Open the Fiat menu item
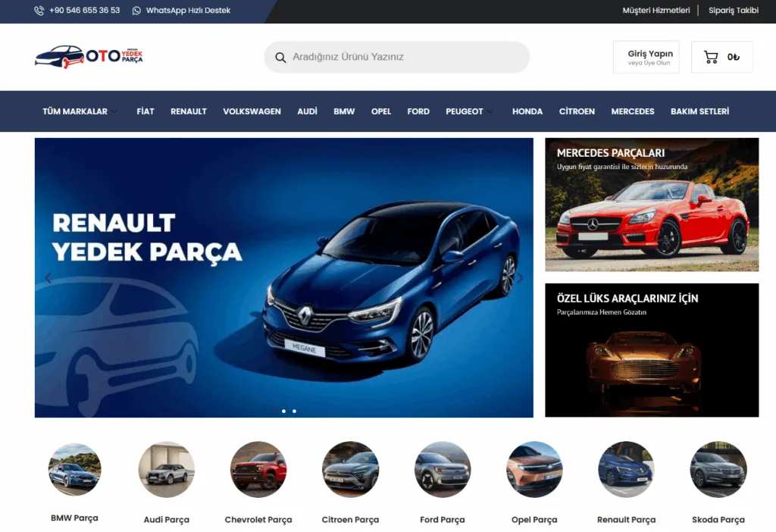This screenshot has width=776, height=532. (145, 111)
